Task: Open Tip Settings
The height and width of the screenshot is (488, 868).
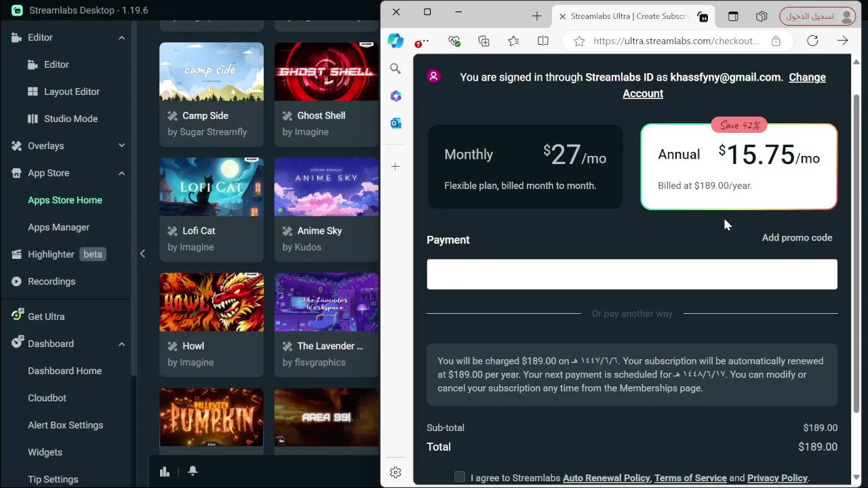Action: (x=53, y=479)
